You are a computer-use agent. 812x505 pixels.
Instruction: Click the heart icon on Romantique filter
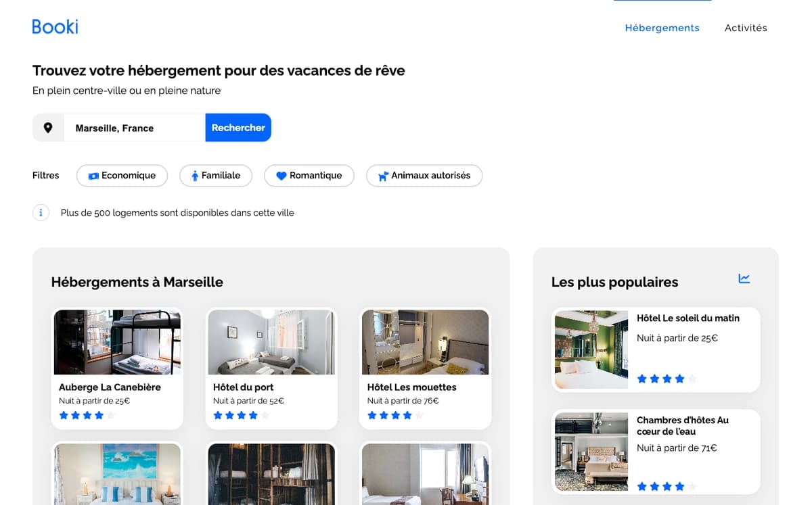click(x=281, y=176)
